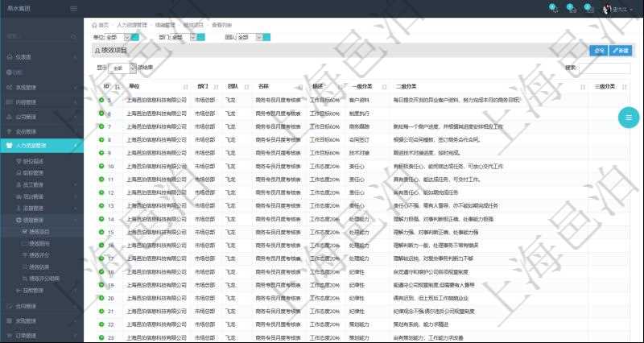Click the 人力资源管理 breadcrumb link
Image resolution: width=644 pixels, height=343 pixels.
point(131,25)
